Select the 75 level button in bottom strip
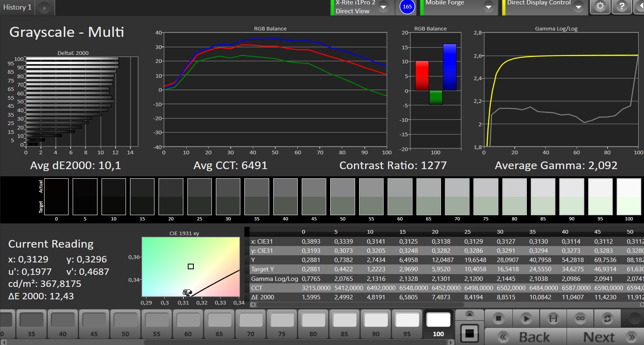 pyautogui.click(x=282, y=324)
